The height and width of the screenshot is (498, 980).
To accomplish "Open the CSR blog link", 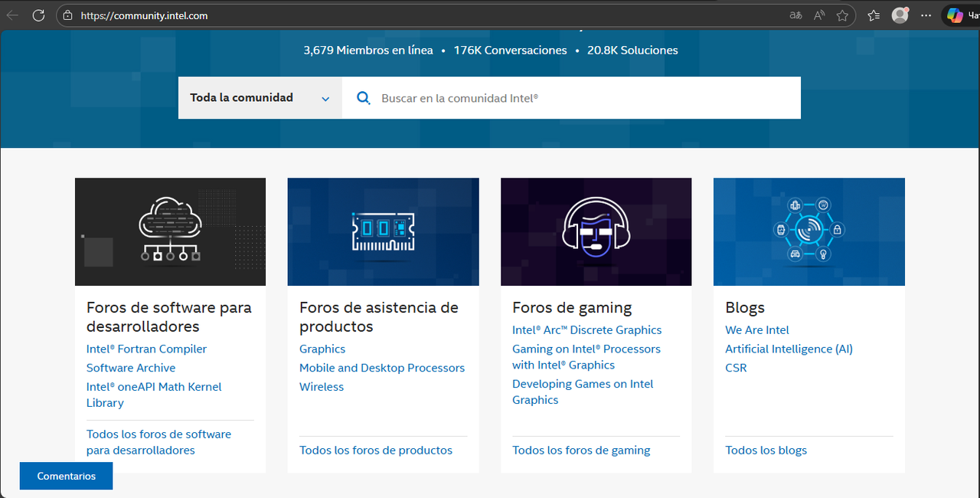I will coord(736,368).
